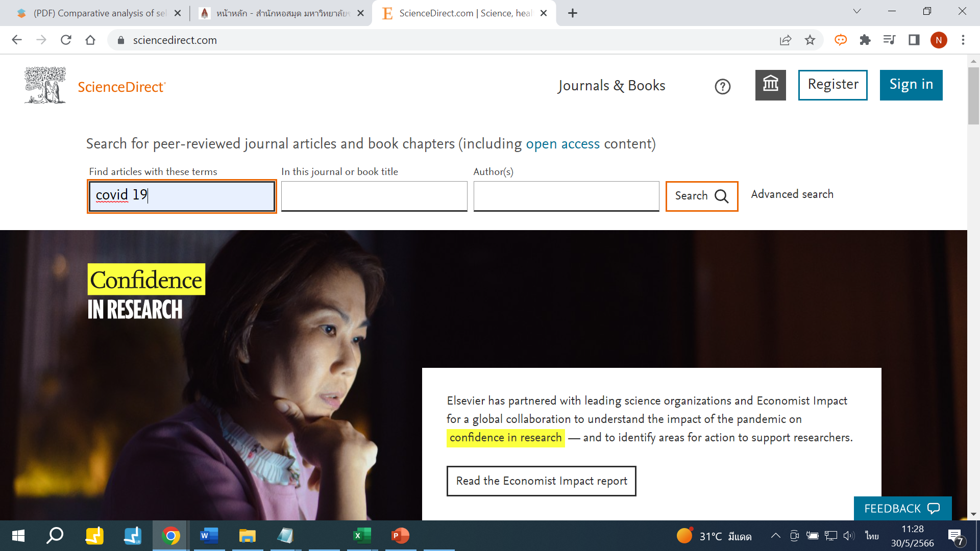Open File Explorer from the taskbar
Image resolution: width=980 pixels, height=551 pixels.
[x=247, y=536]
